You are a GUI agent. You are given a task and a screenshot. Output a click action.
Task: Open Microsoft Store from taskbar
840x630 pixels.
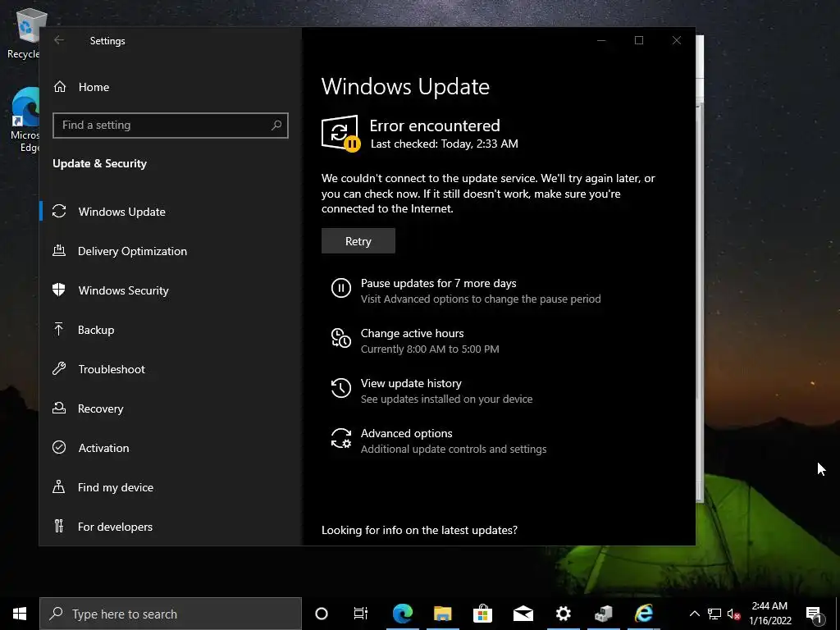tap(482, 614)
